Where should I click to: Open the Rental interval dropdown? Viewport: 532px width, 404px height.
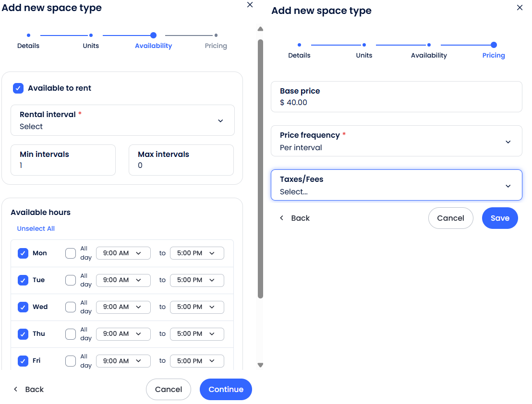[122, 120]
